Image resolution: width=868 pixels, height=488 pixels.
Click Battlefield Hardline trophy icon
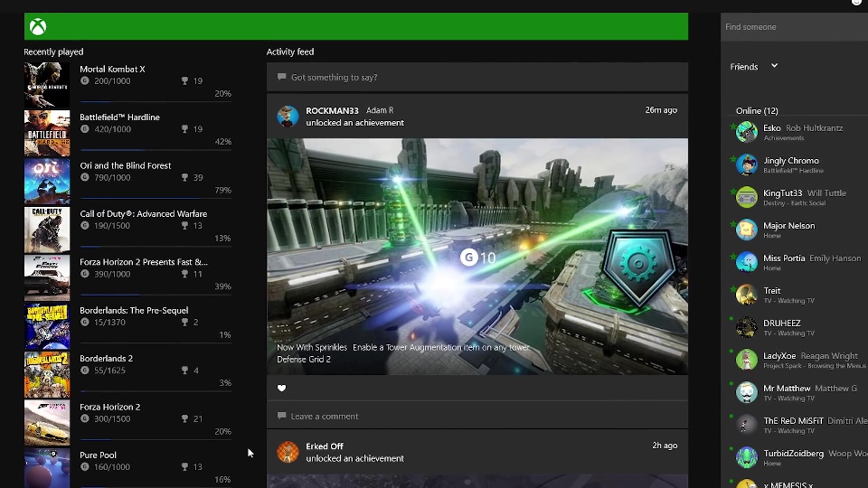184,129
